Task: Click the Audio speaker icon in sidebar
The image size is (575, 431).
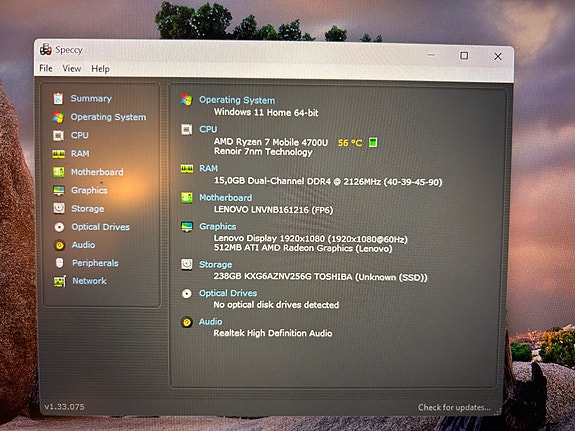Action: click(x=59, y=245)
